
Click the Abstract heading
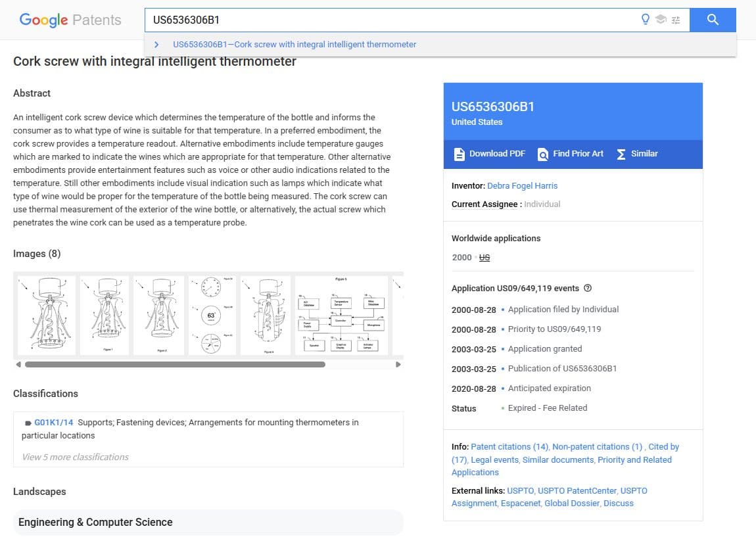32,93
